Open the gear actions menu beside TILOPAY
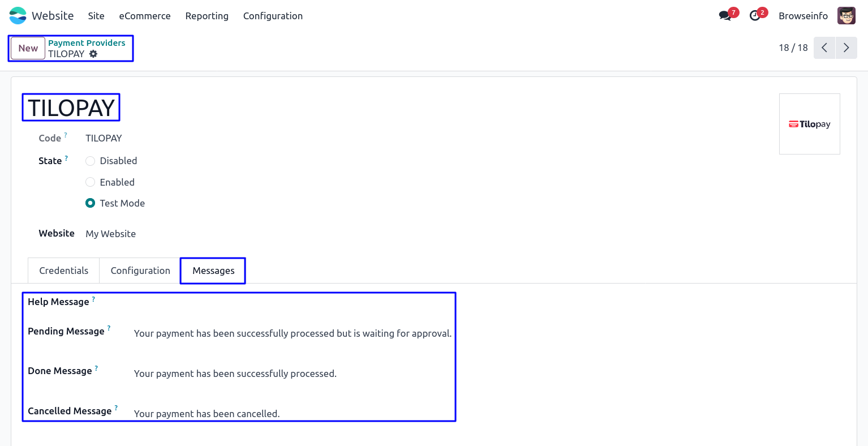868x446 pixels. (x=93, y=54)
